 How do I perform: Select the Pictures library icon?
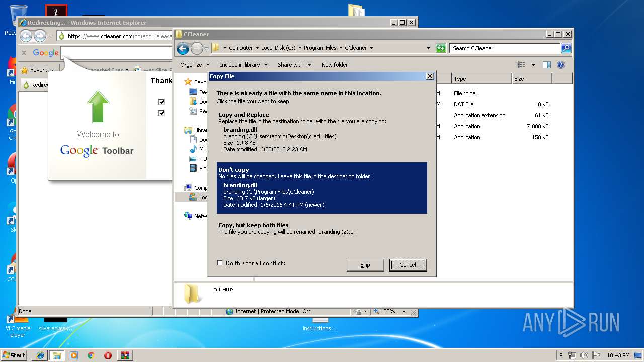pos(193,159)
